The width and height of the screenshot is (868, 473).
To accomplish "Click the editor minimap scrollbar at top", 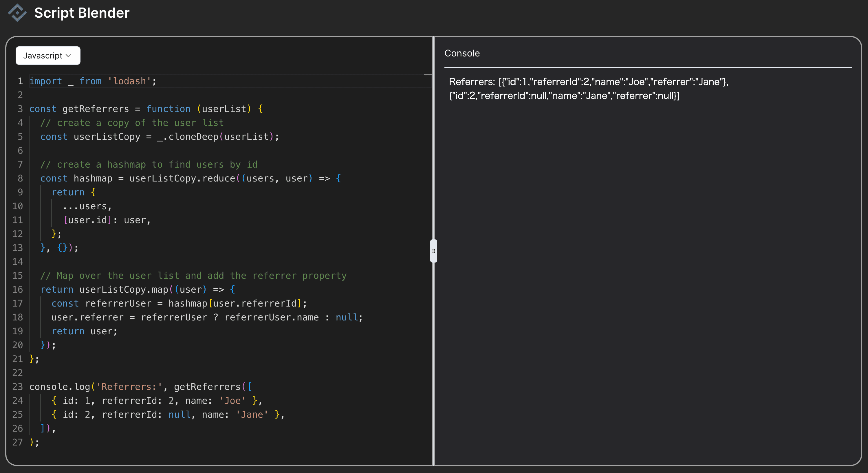I will pos(428,75).
